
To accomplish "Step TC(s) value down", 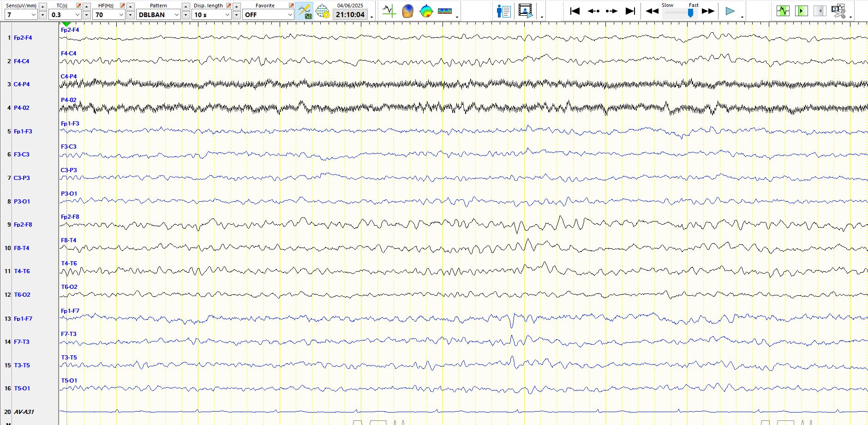I will pyautogui.click(x=87, y=15).
